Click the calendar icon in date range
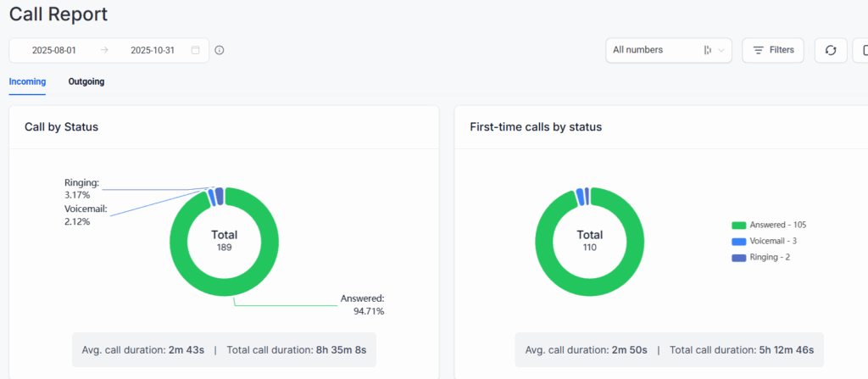This screenshot has height=379, width=868. click(x=196, y=50)
